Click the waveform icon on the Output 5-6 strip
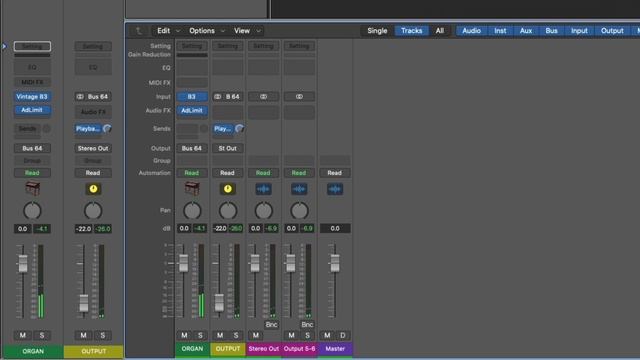The width and height of the screenshot is (640, 360). click(299, 189)
